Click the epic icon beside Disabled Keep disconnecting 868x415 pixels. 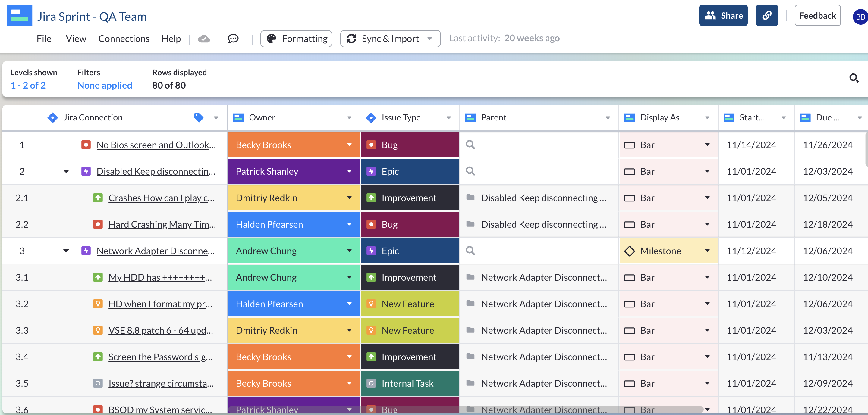pos(86,171)
